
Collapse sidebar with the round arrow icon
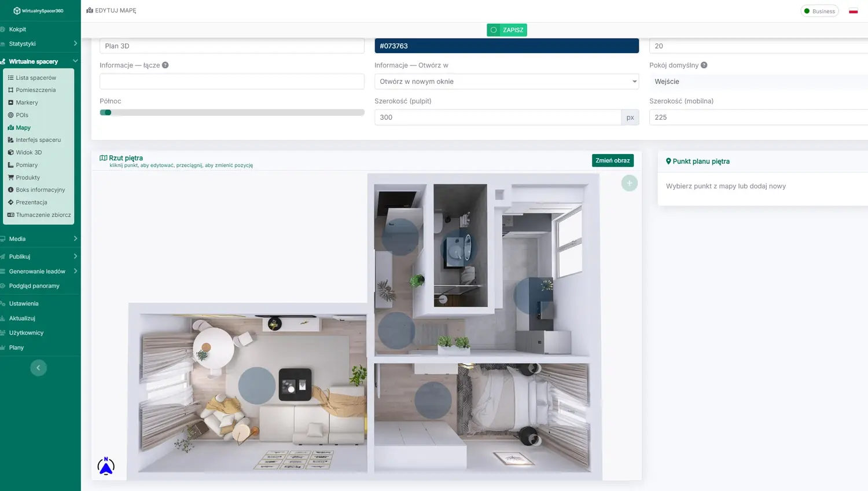(38, 368)
